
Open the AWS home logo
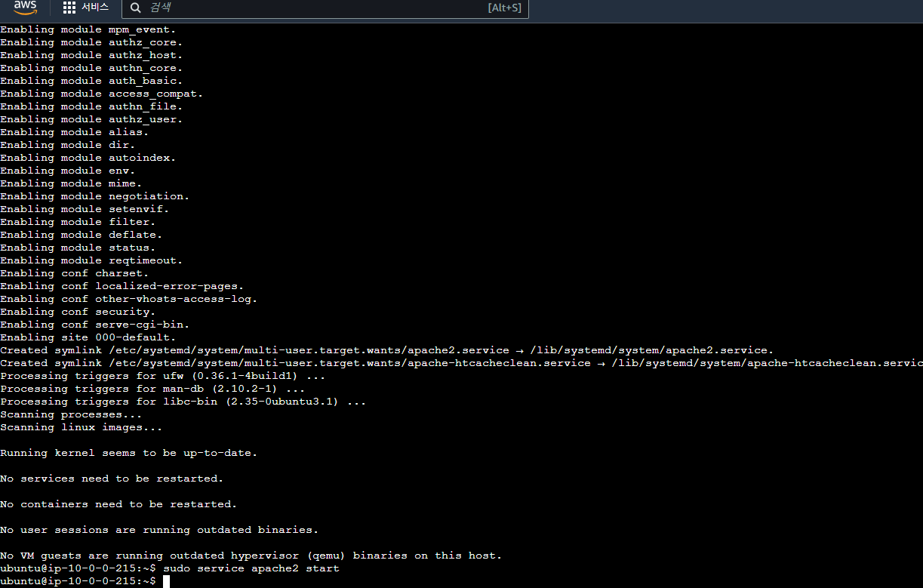tap(25, 8)
